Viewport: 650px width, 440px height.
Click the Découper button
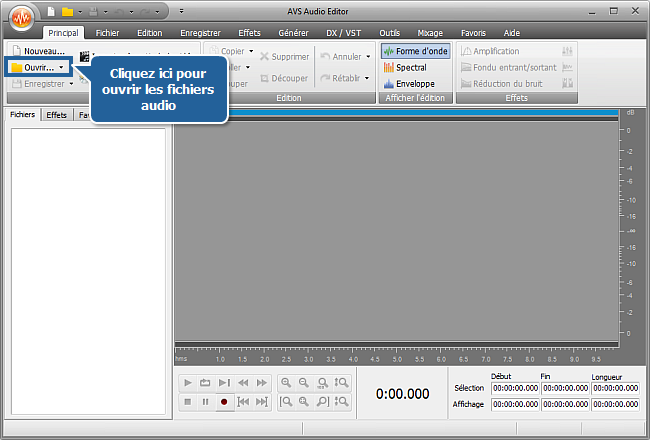pos(284,78)
